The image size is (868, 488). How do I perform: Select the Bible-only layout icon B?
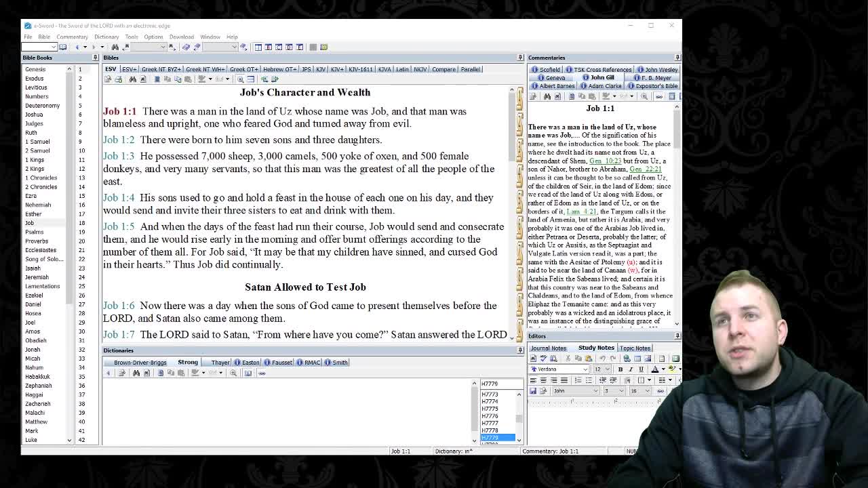(x=269, y=47)
